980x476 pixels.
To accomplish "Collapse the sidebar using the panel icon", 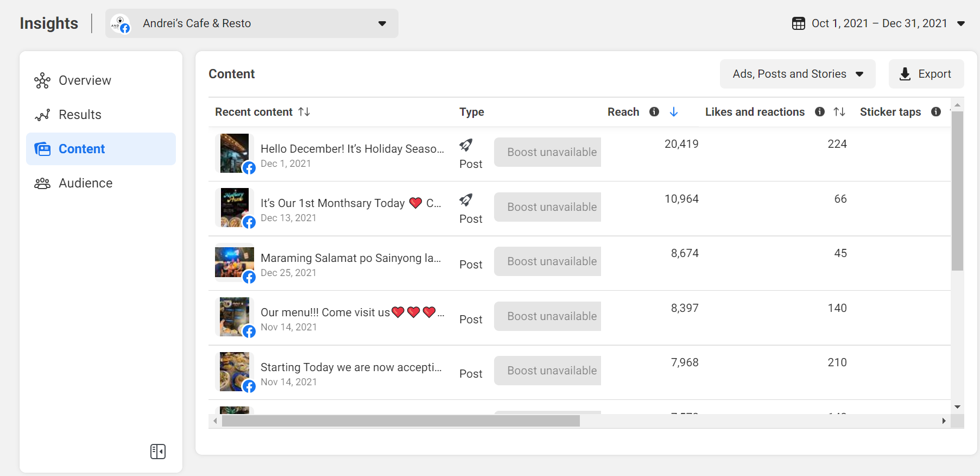I will tap(158, 452).
